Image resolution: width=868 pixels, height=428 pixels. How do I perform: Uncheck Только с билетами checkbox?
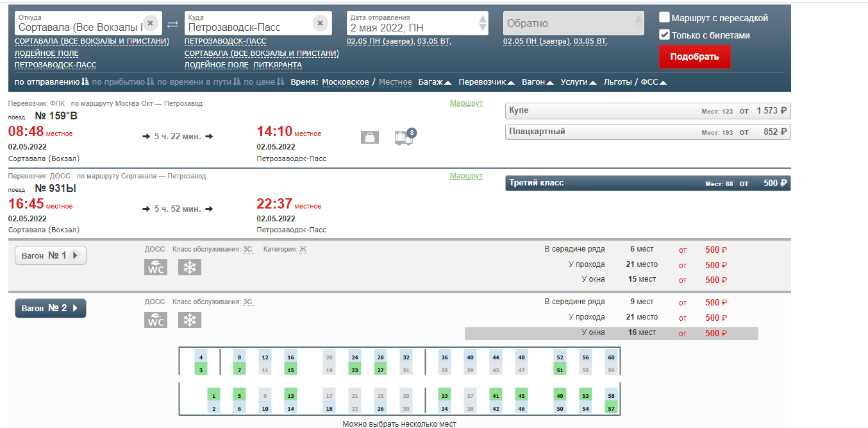click(x=665, y=35)
